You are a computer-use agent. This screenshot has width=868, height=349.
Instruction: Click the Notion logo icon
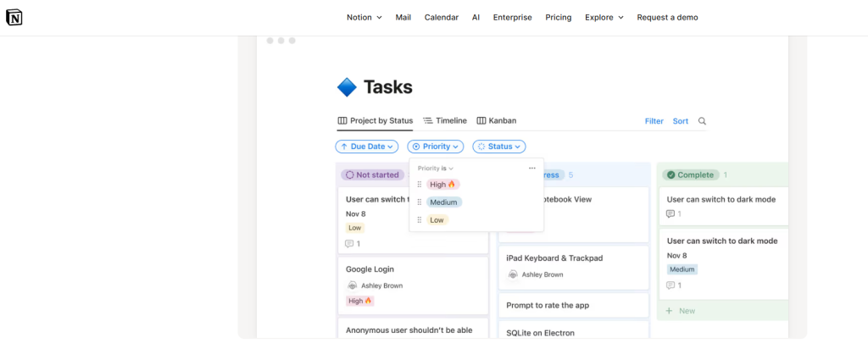point(14,18)
